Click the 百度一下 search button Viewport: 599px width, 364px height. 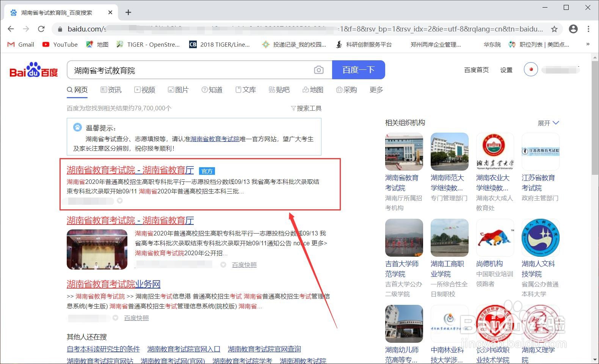coord(358,70)
